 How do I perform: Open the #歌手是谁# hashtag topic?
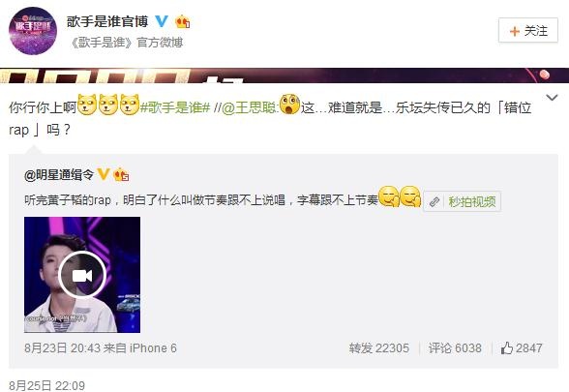click(x=175, y=107)
